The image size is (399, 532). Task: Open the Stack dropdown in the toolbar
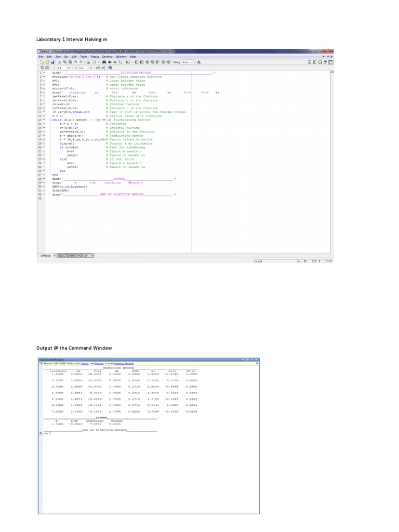187,62
